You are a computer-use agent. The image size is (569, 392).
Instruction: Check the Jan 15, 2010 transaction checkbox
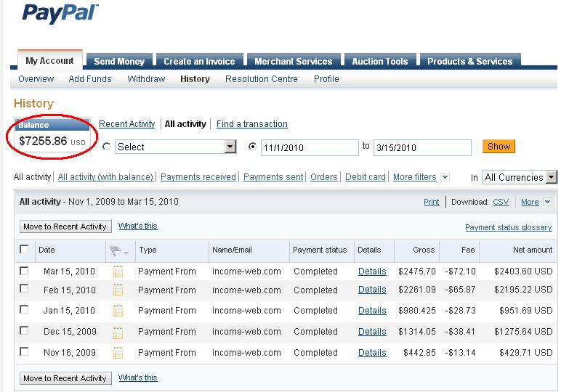pyautogui.click(x=24, y=309)
